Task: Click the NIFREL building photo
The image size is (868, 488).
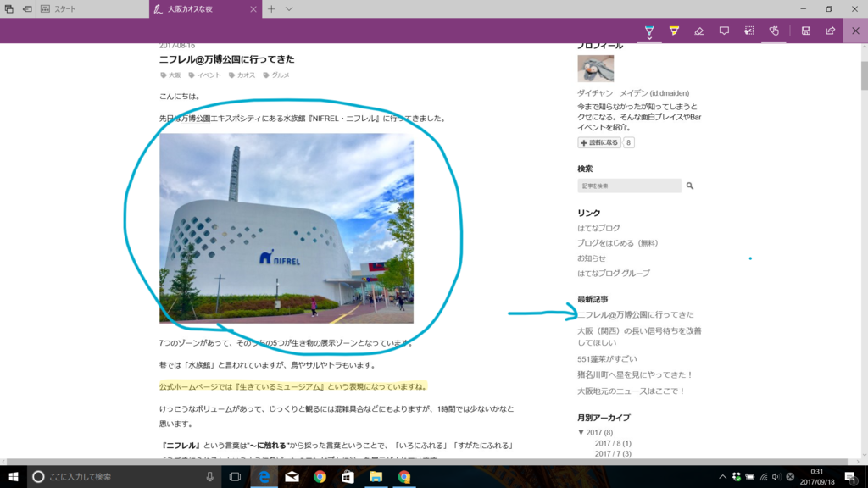Action: pyautogui.click(x=287, y=228)
